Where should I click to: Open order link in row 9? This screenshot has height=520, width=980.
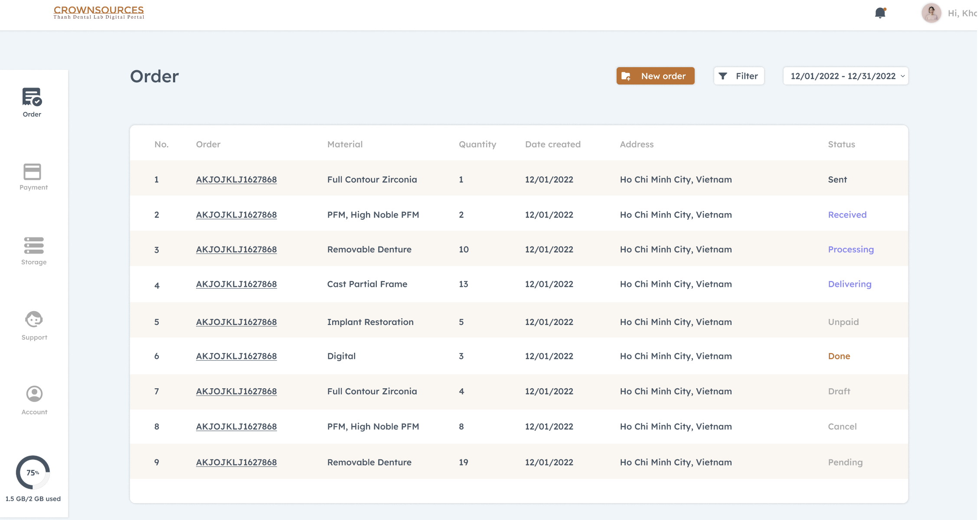tap(236, 462)
